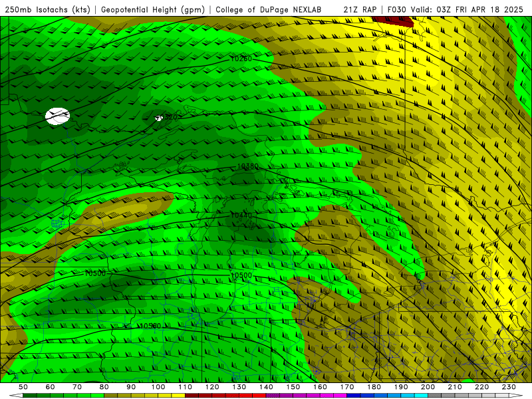Click the 50 label on the color scale
The height and width of the screenshot is (399, 532).
pos(23,387)
